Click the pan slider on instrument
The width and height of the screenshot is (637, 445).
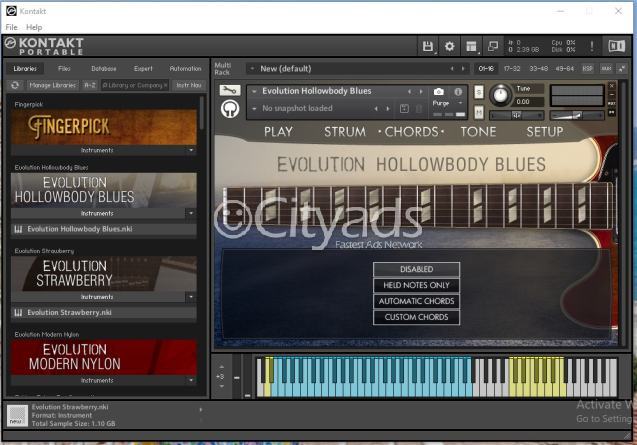click(516, 116)
